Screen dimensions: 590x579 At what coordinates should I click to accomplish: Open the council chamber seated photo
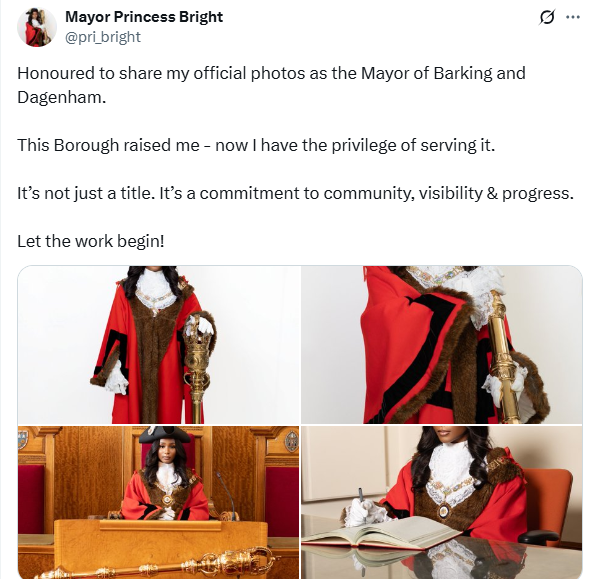point(158,502)
